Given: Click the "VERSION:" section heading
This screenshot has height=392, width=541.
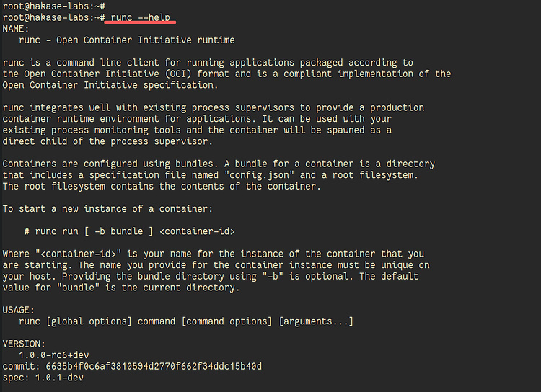Looking at the screenshot, I should [x=23, y=344].
